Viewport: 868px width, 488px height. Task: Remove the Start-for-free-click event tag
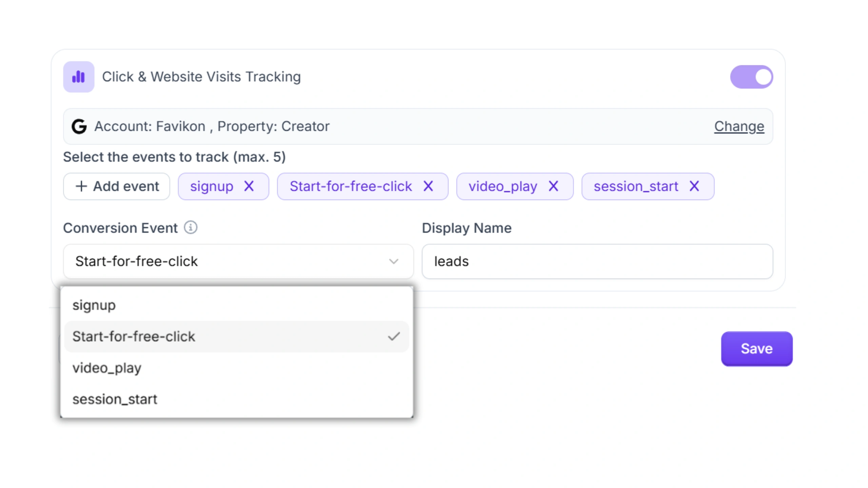click(x=428, y=186)
